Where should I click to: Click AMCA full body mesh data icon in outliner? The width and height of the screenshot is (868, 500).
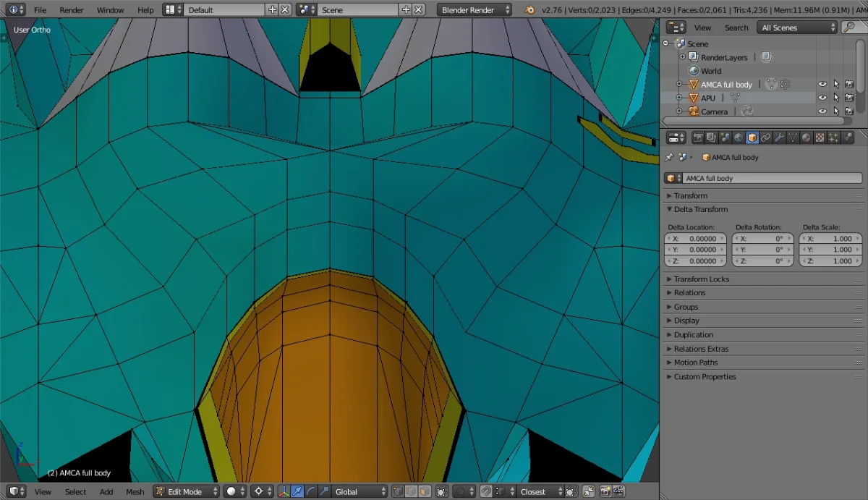click(771, 85)
